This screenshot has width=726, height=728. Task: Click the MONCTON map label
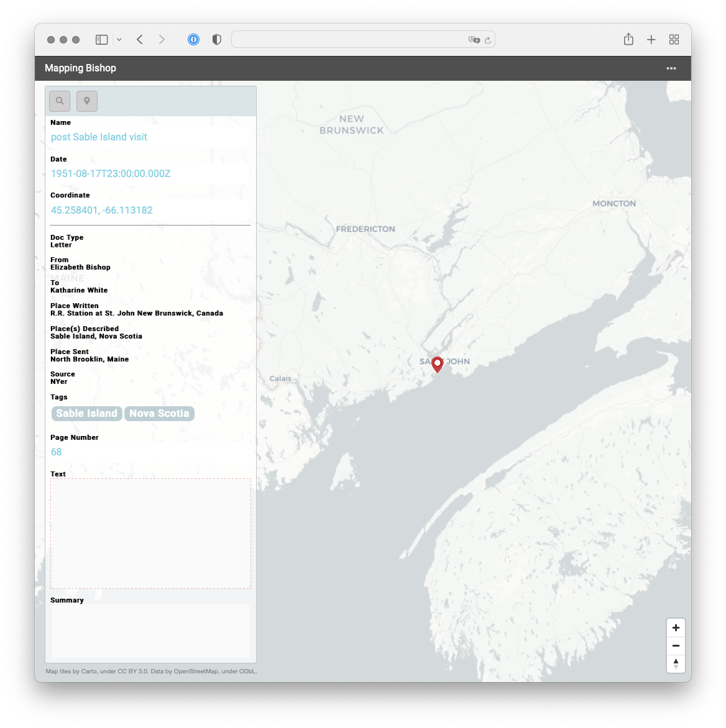pos(614,203)
